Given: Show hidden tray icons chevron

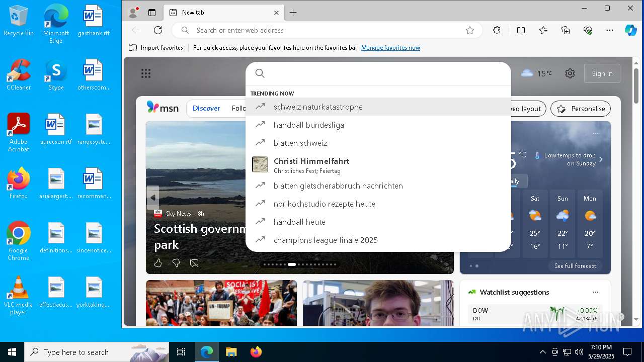Looking at the screenshot, I should [x=542, y=352].
